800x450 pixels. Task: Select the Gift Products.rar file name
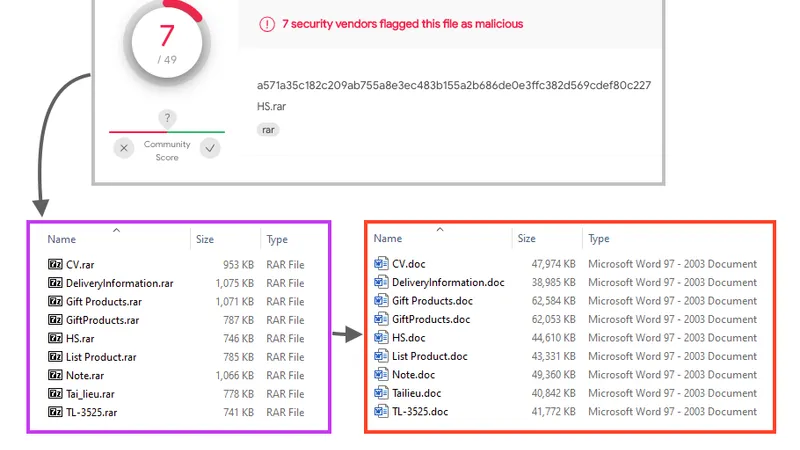[x=104, y=301]
